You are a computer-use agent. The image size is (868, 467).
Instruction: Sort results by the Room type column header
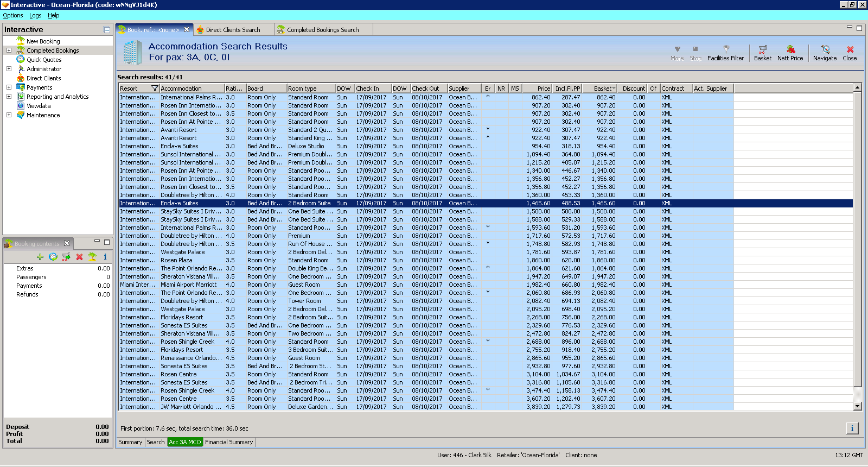pyautogui.click(x=311, y=89)
